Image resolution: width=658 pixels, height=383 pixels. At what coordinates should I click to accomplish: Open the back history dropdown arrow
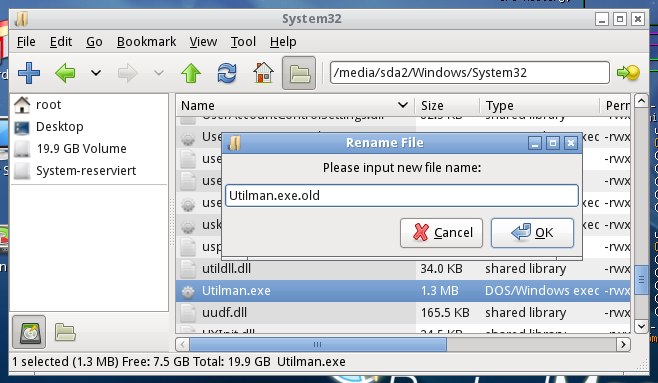click(96, 73)
